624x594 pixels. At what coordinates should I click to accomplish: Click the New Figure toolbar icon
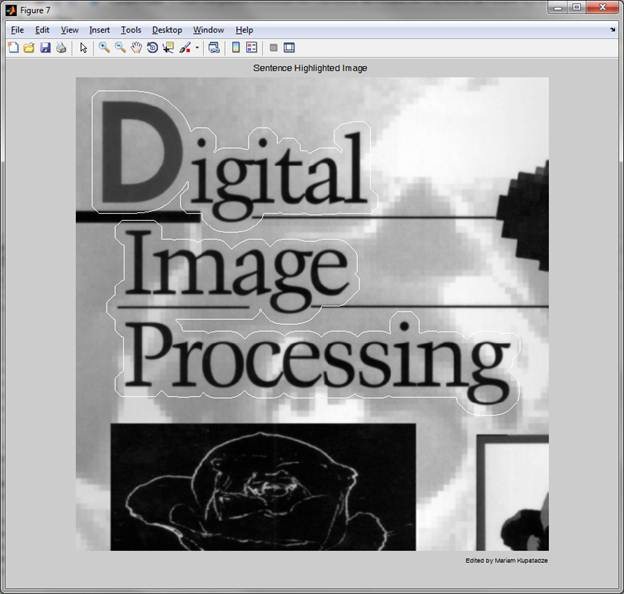click(12, 47)
